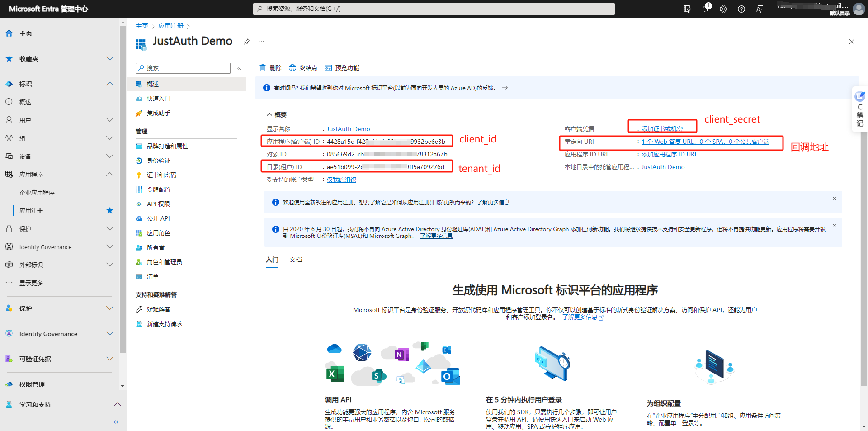Dismiss the 欢迎使用全新改进 info banner
This screenshot has width=868, height=431.
835,199
